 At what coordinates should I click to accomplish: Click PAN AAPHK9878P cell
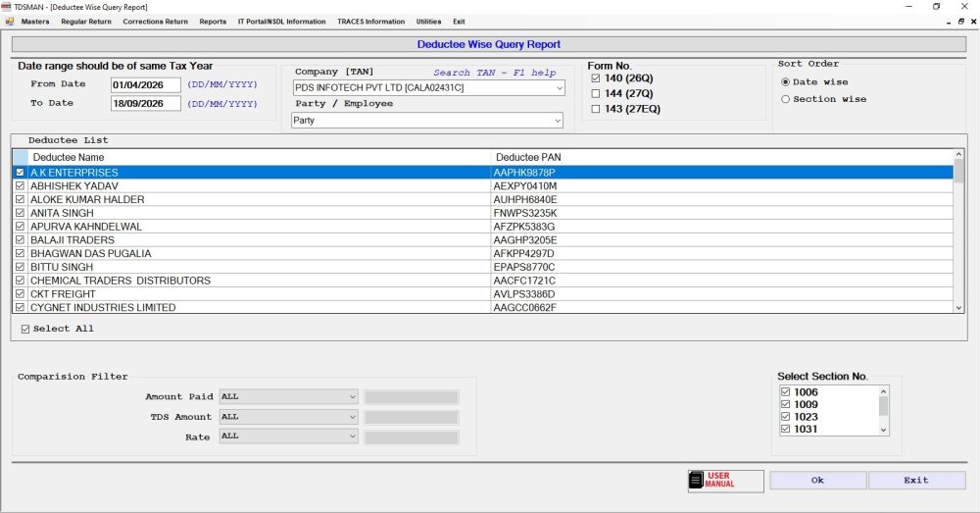coord(722,172)
